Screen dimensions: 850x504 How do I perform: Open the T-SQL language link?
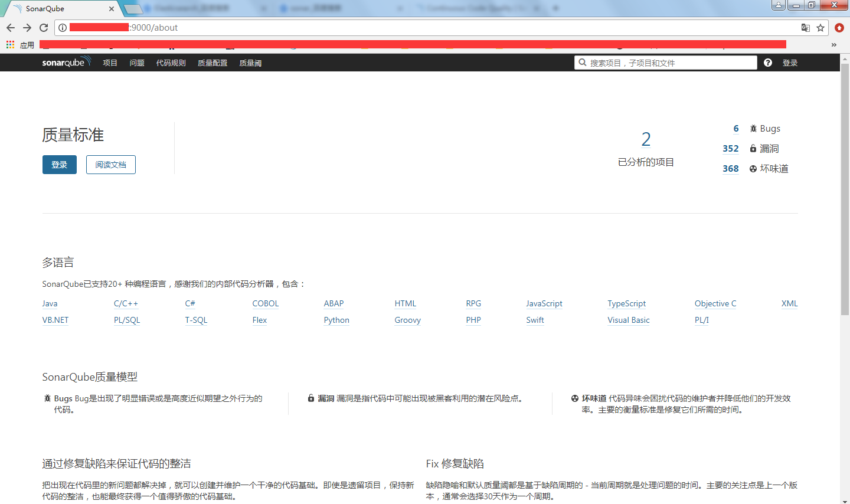[x=197, y=320]
